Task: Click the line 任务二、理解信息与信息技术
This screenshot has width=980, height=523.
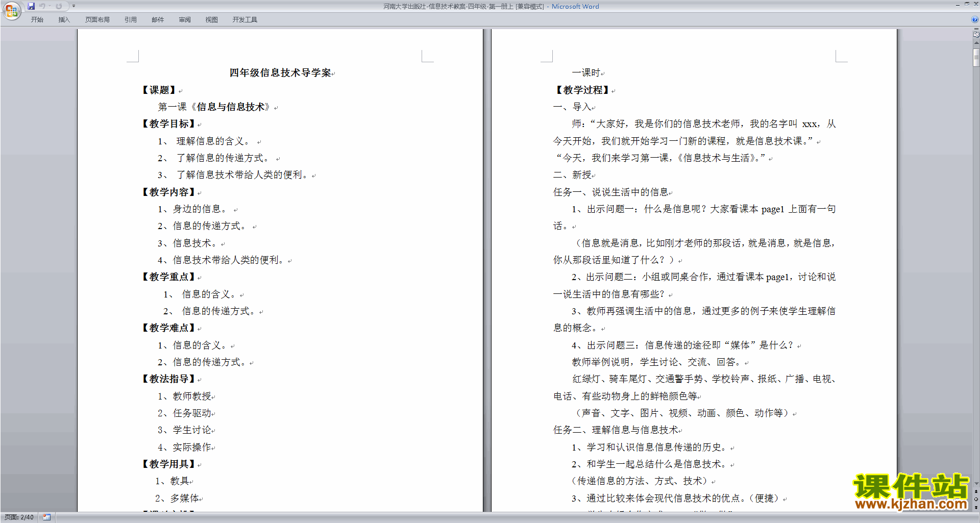Action: (x=616, y=430)
